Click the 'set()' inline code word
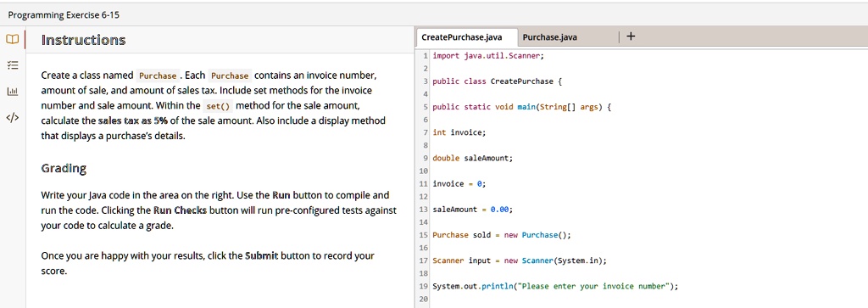The image size is (868, 308). 218,105
